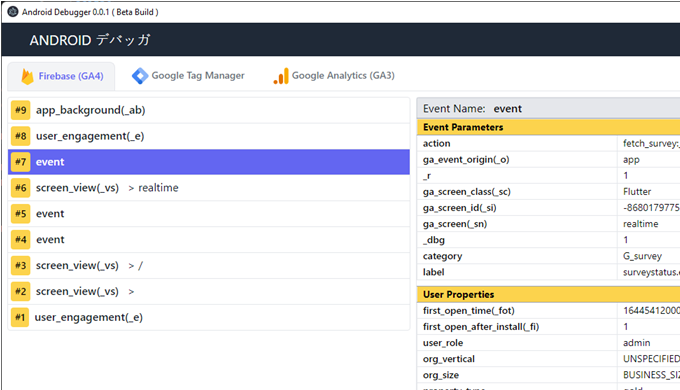Select the user_engagement(_e) text in the #8 row

point(90,136)
